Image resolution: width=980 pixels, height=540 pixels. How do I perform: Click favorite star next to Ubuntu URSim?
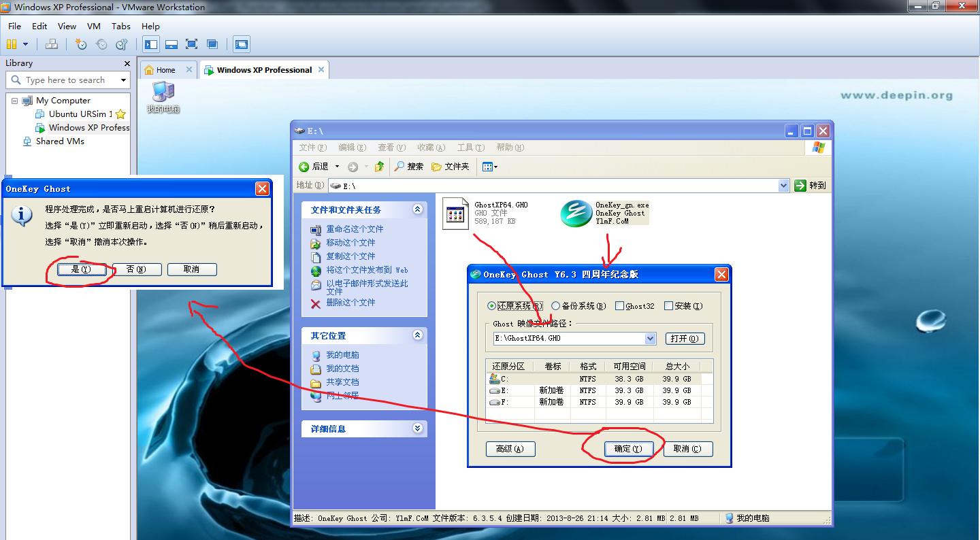120,114
